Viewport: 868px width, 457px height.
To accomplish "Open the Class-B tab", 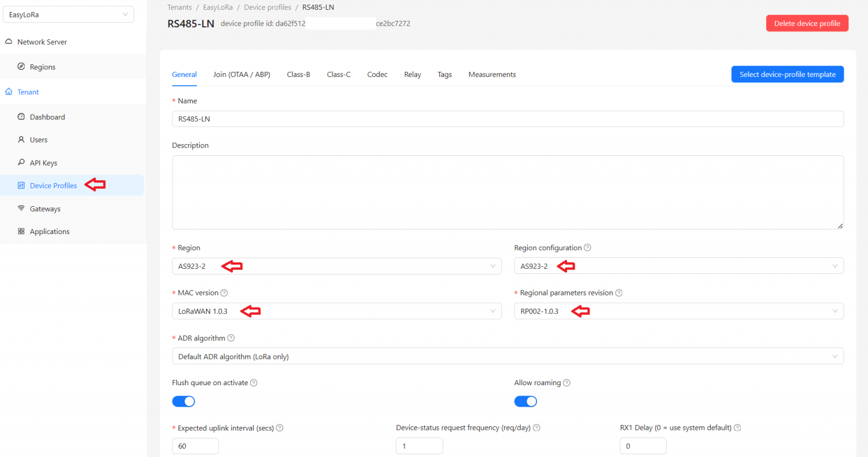I will (x=298, y=74).
